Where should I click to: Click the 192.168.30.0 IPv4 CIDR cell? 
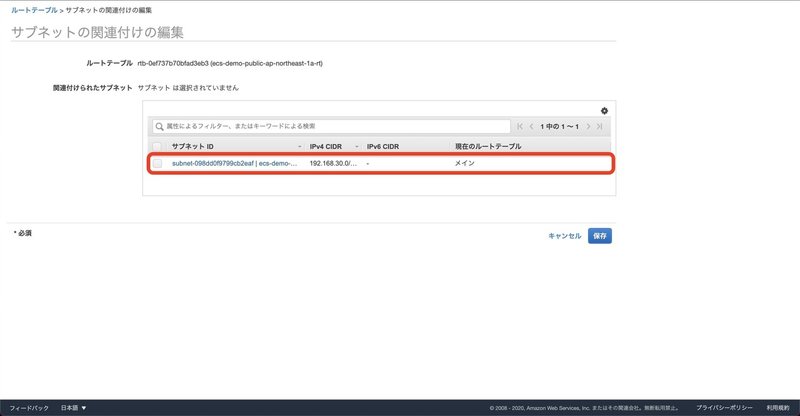click(x=333, y=163)
